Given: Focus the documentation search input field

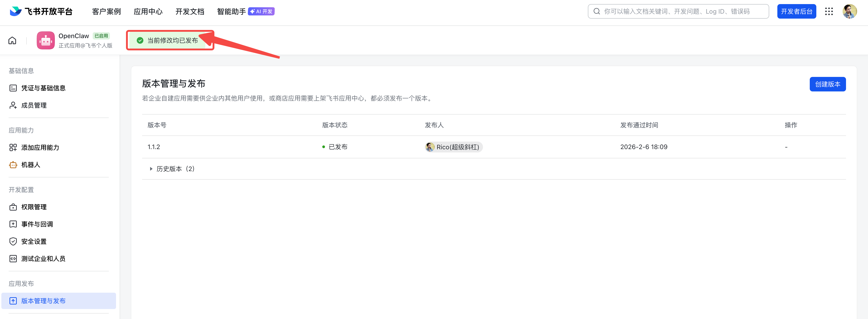Looking at the screenshot, I should (681, 12).
